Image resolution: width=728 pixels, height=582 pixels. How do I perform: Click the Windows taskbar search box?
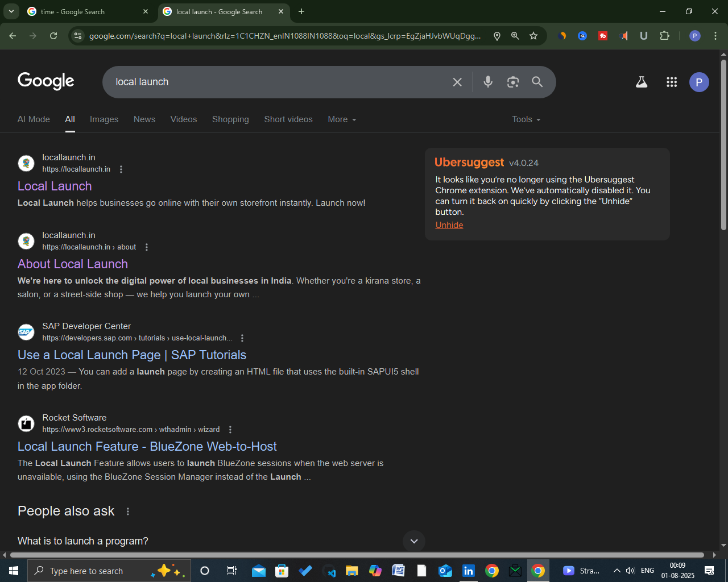coord(108,571)
